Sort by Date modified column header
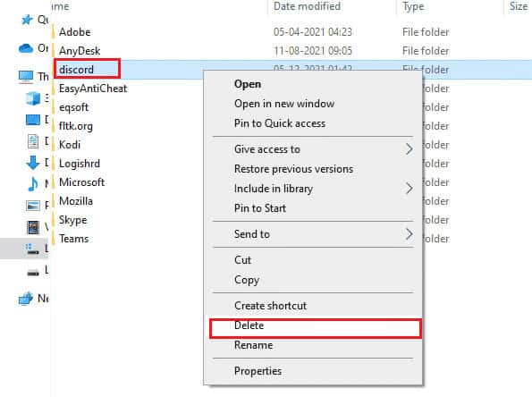This screenshot has height=397, width=532. coord(307,6)
